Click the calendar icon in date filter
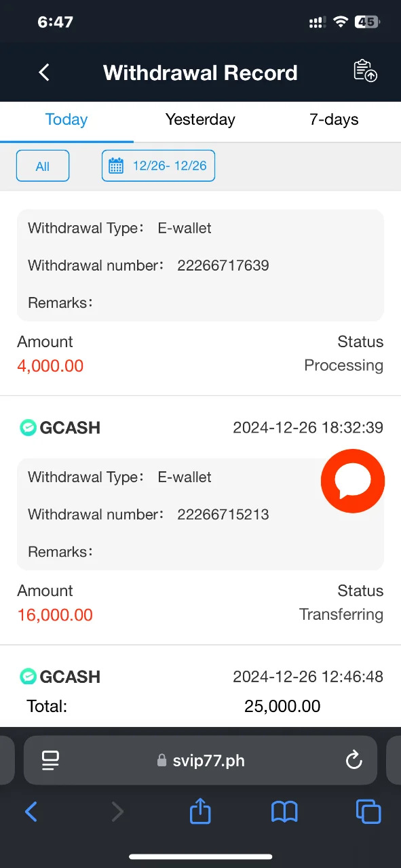401x868 pixels. [x=116, y=166]
